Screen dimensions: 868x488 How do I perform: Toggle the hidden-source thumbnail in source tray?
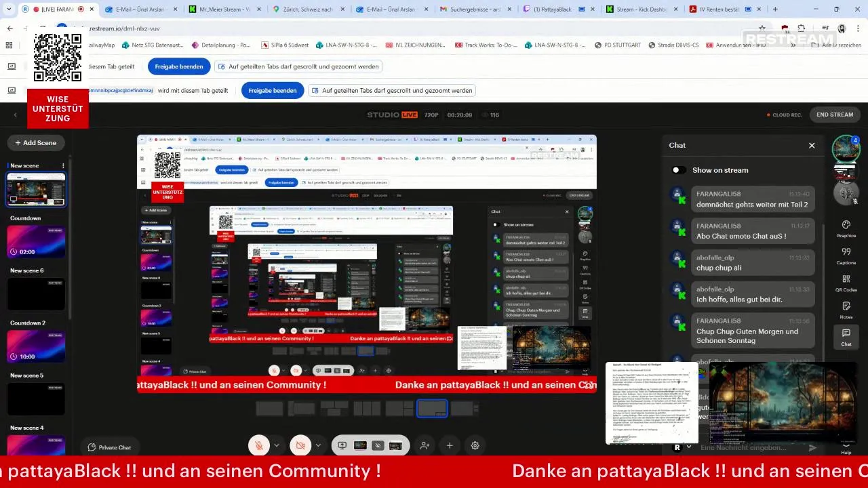[x=378, y=445]
